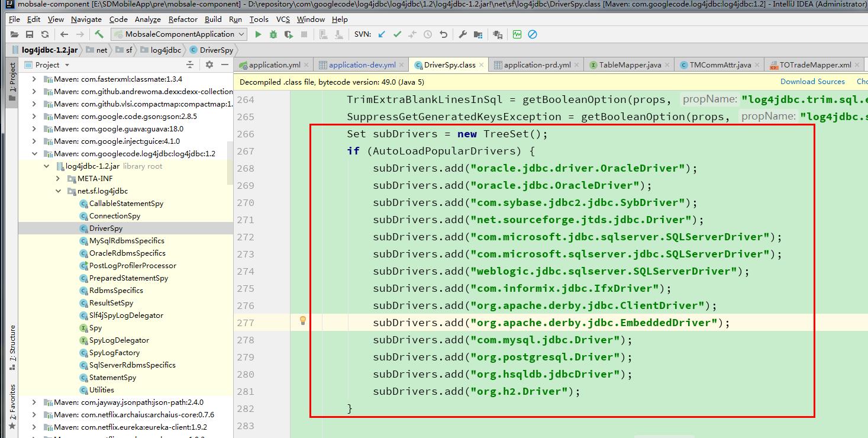Image resolution: width=868 pixels, height=438 pixels.
Task: Run MobsaleComponentApplication using the green Run icon
Action: 257,34
